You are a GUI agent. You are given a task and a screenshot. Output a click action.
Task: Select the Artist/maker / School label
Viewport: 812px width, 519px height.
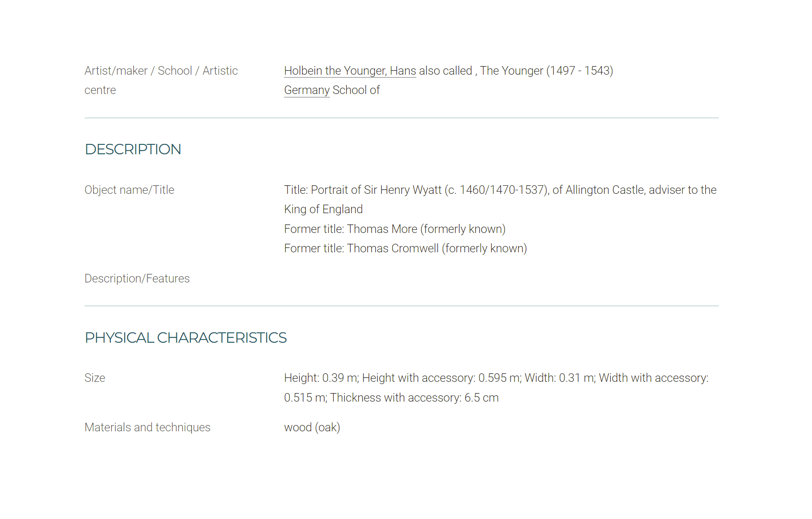point(161,81)
